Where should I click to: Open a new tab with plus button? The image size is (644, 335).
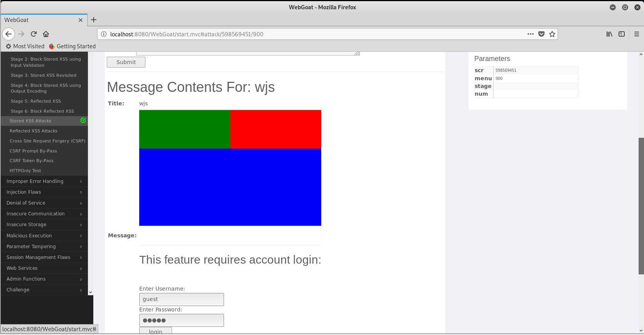click(x=94, y=20)
